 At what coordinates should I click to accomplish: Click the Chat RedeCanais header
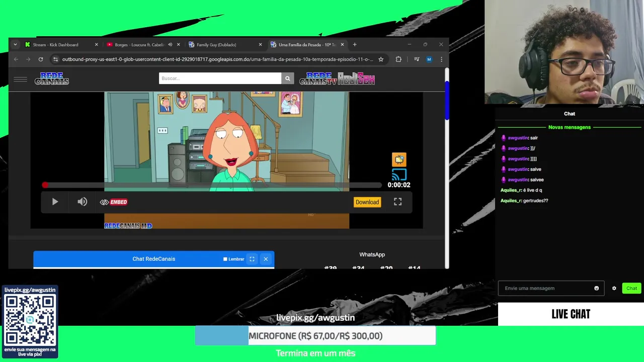point(154,259)
